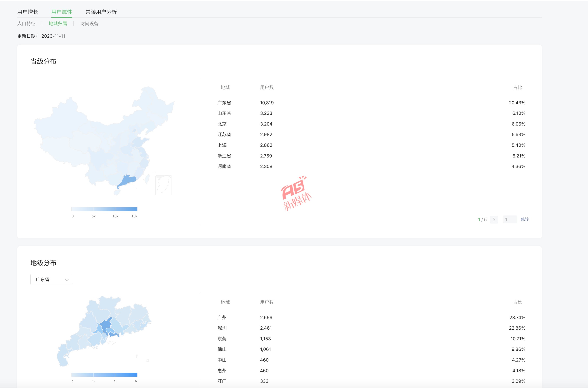Select the 中山 city row

[x=371, y=360]
